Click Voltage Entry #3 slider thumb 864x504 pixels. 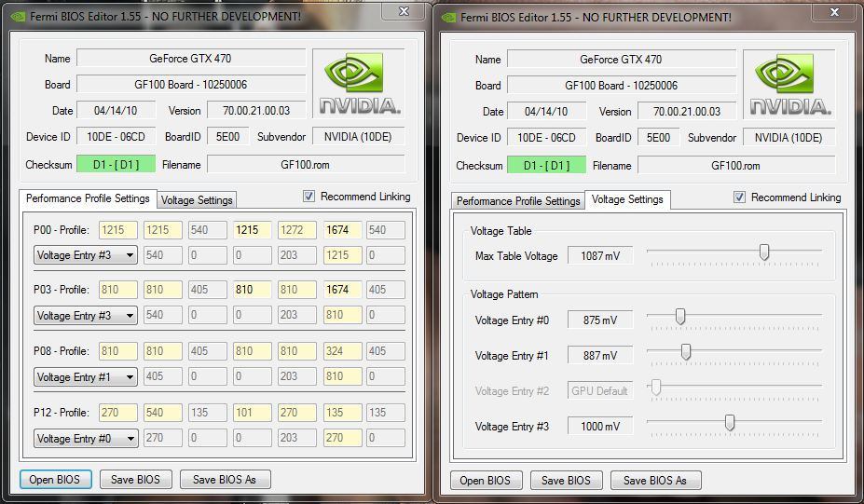pyautogui.click(x=730, y=423)
